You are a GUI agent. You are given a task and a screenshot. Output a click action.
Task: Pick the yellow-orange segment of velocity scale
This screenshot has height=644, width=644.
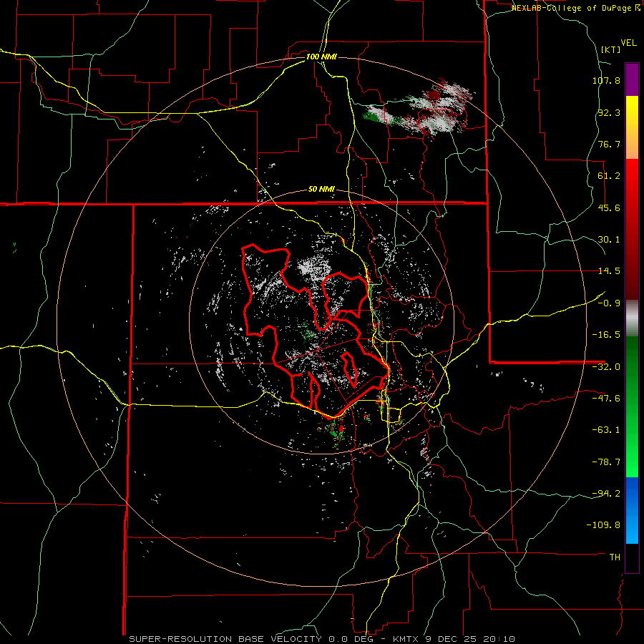pyautogui.click(x=632, y=127)
